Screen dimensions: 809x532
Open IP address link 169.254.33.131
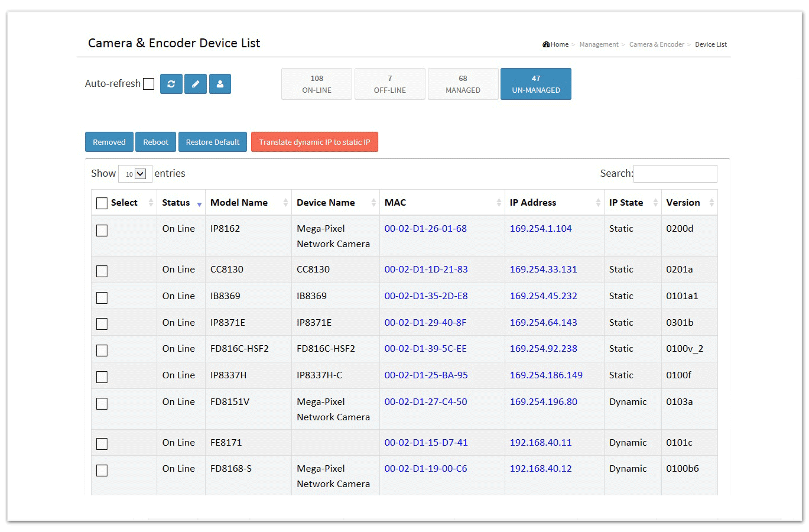coord(543,270)
